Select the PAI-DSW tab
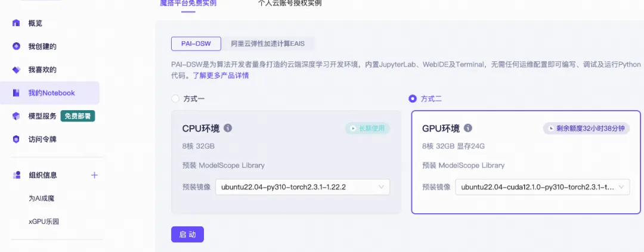644x252 pixels. click(196, 43)
